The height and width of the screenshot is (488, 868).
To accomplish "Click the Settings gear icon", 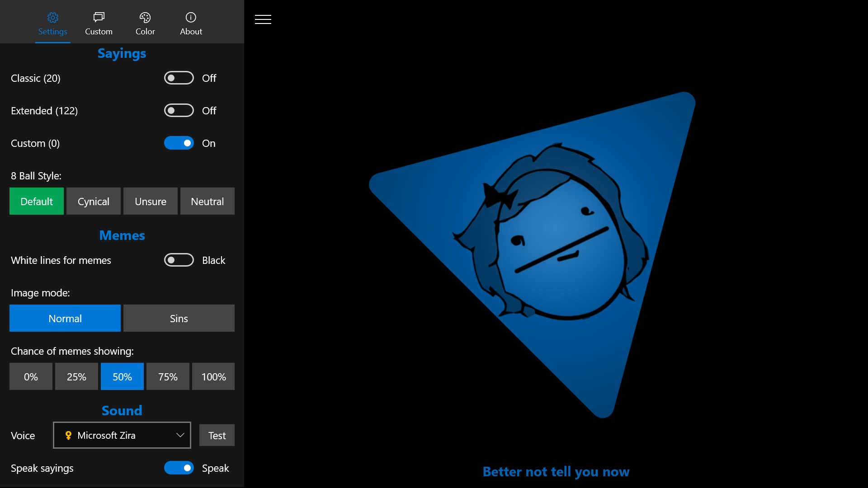I will click(x=53, y=18).
